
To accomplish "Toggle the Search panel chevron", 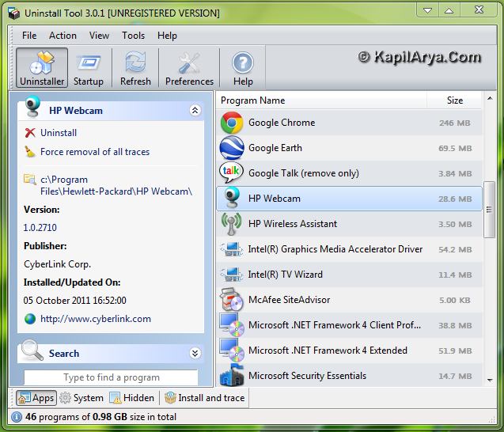I will [195, 353].
